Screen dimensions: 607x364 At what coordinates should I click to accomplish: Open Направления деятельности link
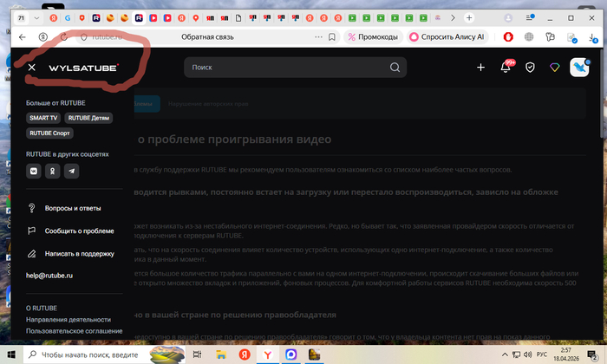point(69,320)
